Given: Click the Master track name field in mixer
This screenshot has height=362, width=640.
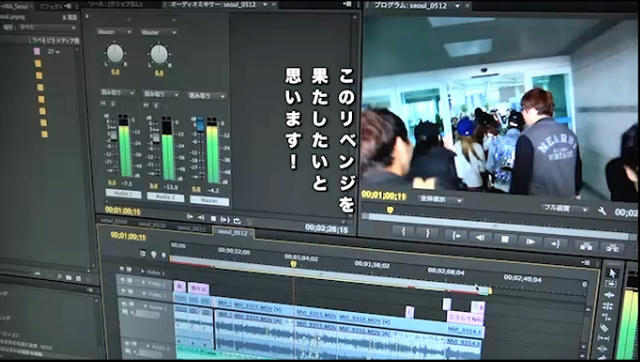Looking at the screenshot, I should (x=209, y=201).
